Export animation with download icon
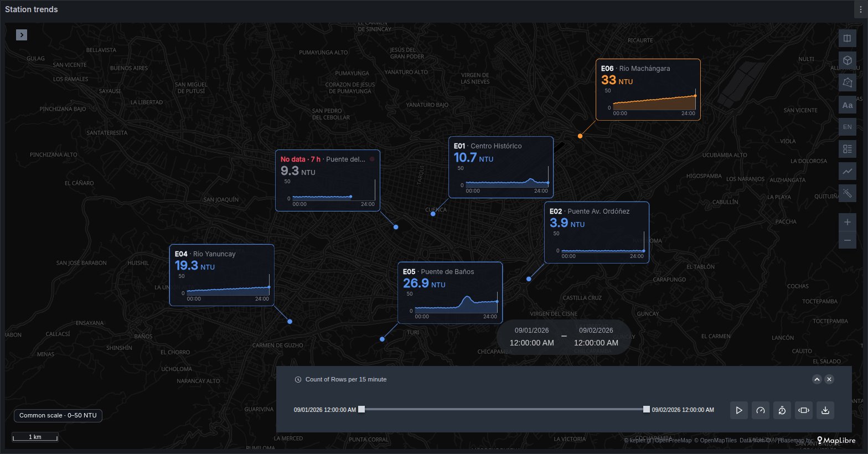Screen dimensions: 868x454 [x=825, y=410]
